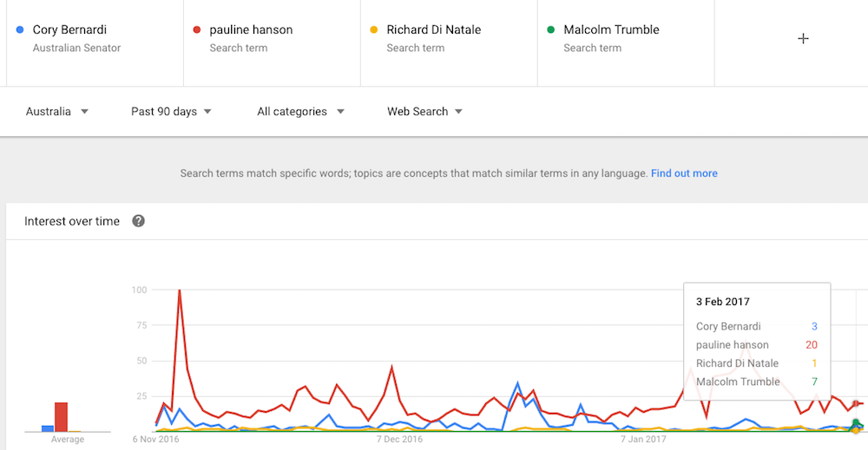This screenshot has height=450, width=868.
Task: Click the red dot beside pauline hanson
Action: (196, 29)
